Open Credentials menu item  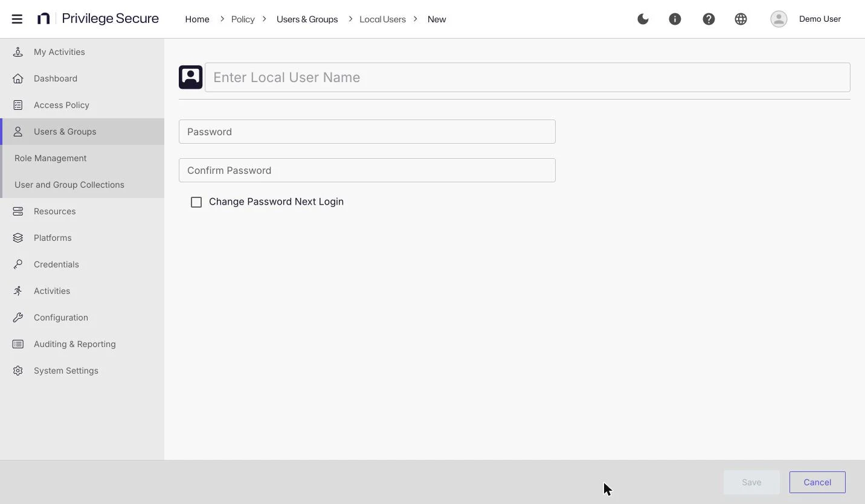(x=82, y=264)
